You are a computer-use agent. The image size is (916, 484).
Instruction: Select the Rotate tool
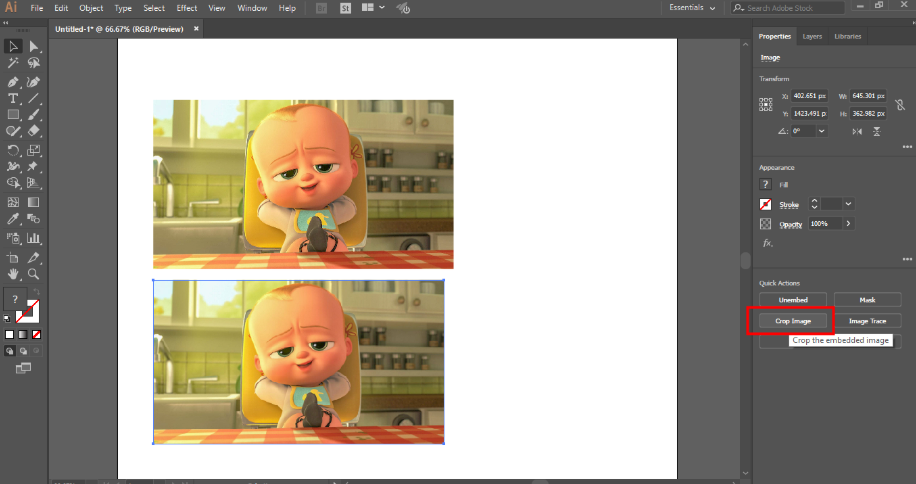pyautogui.click(x=13, y=150)
